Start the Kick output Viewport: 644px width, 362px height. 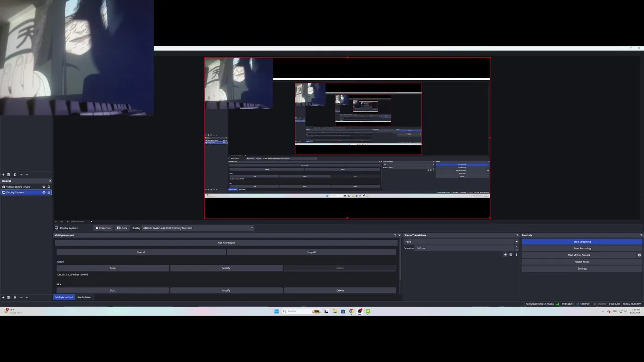point(113,290)
